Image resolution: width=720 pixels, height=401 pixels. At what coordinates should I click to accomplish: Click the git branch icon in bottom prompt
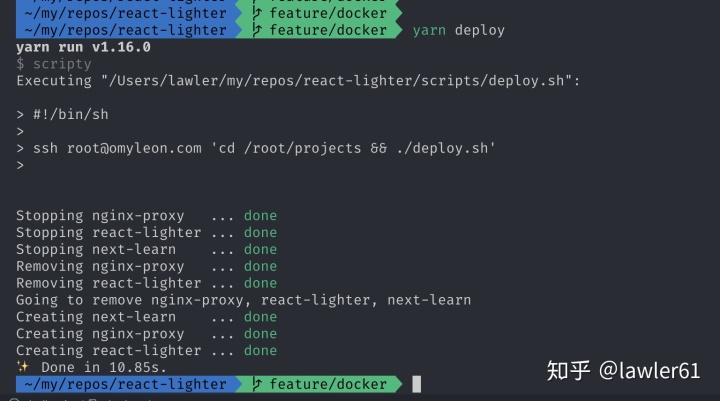(257, 384)
